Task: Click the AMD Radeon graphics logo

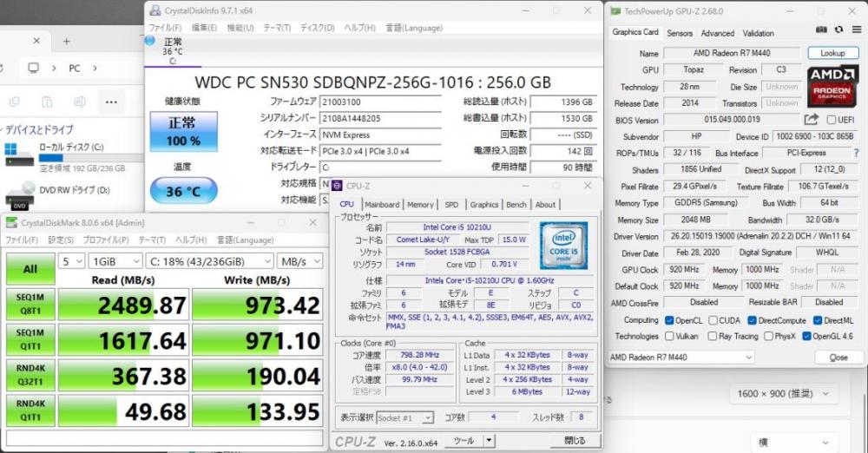Action: 832,87
